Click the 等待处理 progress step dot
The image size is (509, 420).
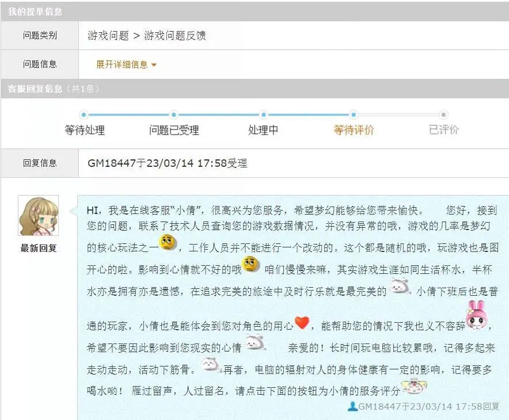tap(83, 114)
